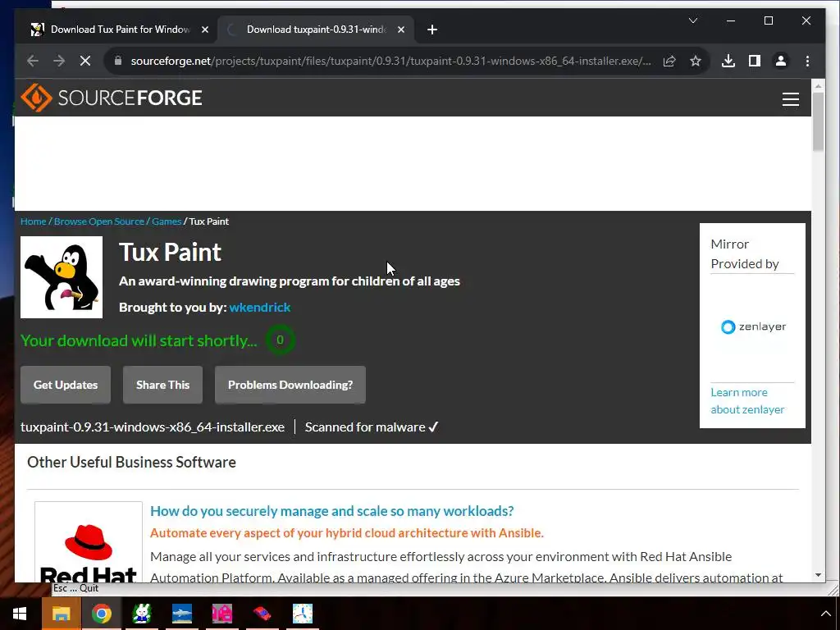Bookmark this page with star icon
This screenshot has height=630, width=840.
(696, 61)
